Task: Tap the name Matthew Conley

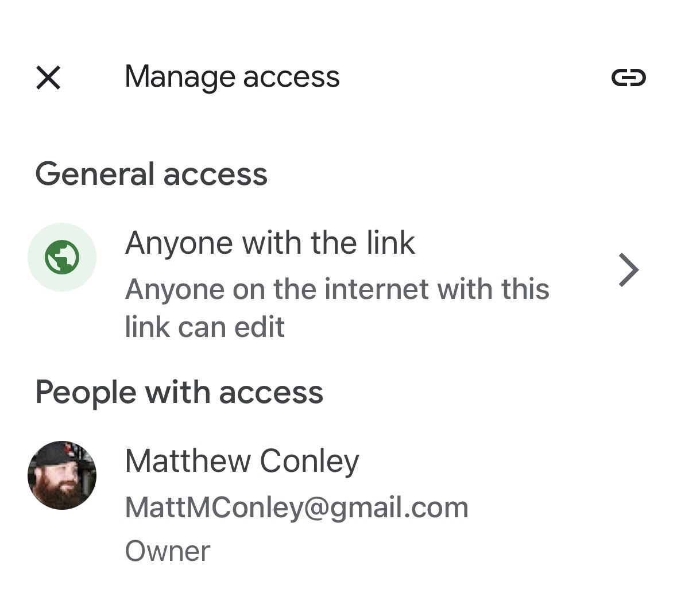Action: pos(242,461)
